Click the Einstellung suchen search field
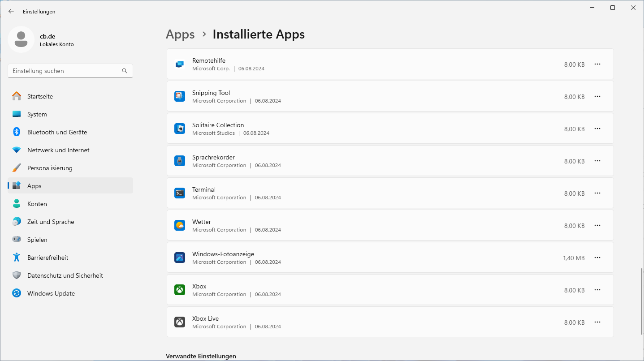This screenshot has height=361, width=644. pyautogui.click(x=70, y=71)
